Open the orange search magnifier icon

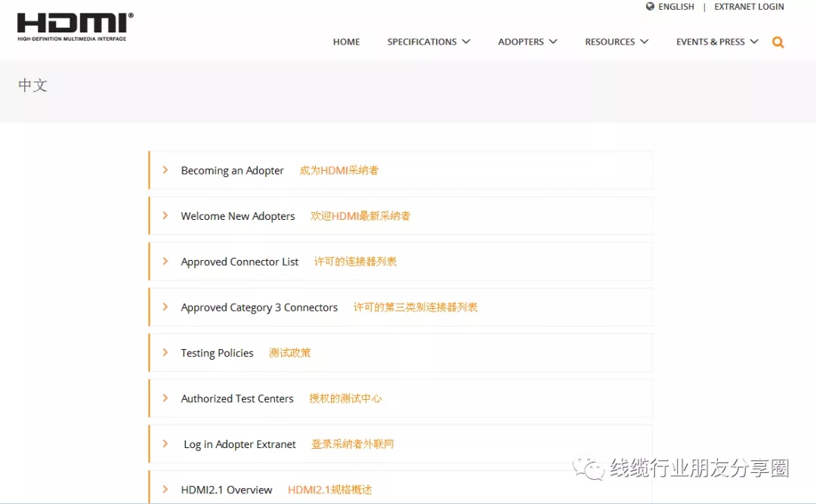(x=778, y=42)
